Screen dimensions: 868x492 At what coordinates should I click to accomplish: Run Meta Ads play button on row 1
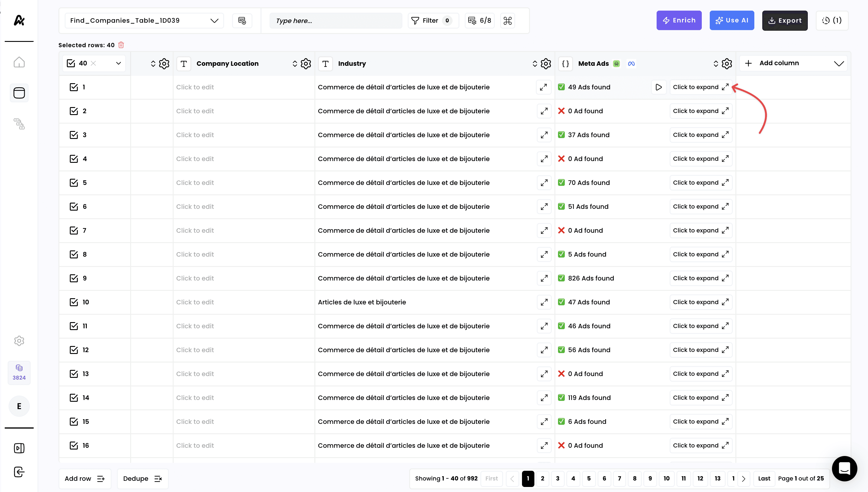(658, 87)
